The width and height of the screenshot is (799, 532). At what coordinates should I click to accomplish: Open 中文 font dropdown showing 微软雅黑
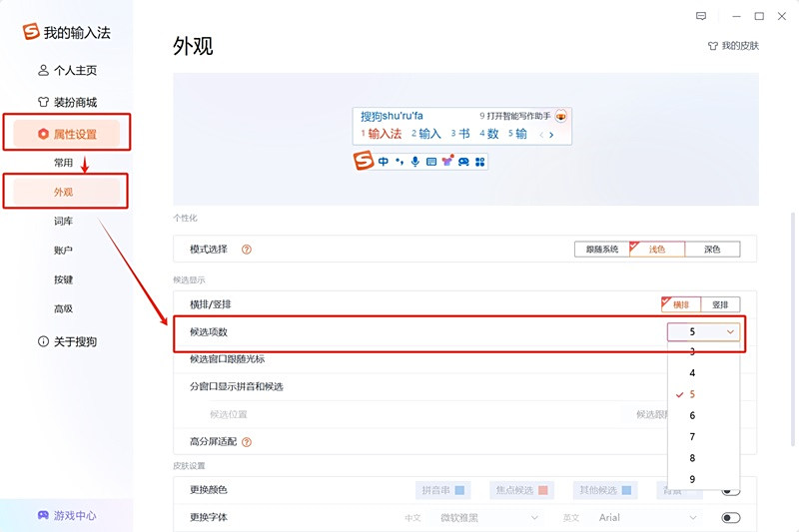point(488,518)
